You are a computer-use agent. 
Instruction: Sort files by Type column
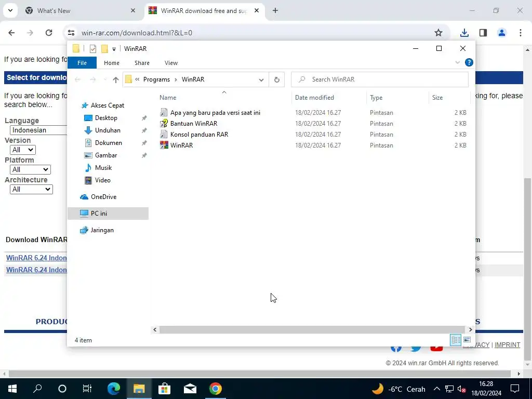click(397, 98)
